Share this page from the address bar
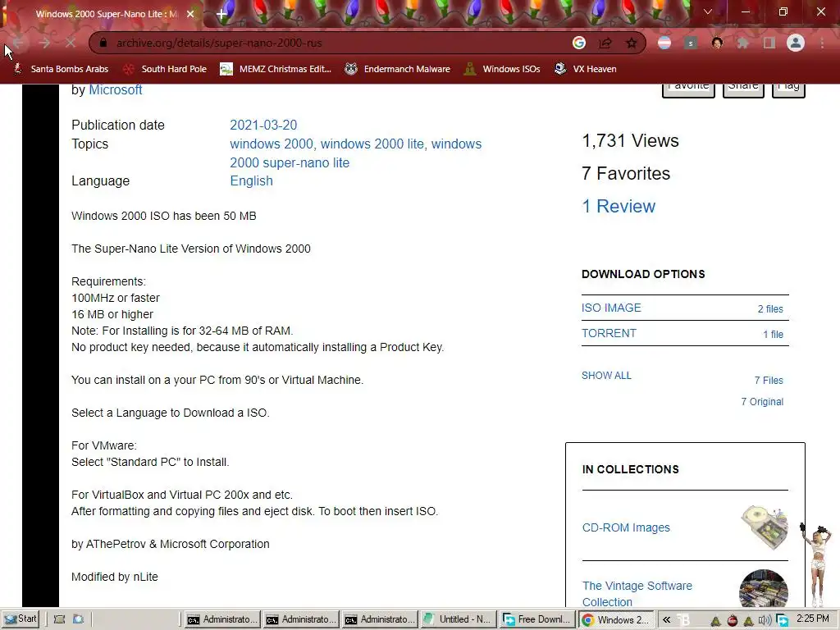 coord(605,43)
